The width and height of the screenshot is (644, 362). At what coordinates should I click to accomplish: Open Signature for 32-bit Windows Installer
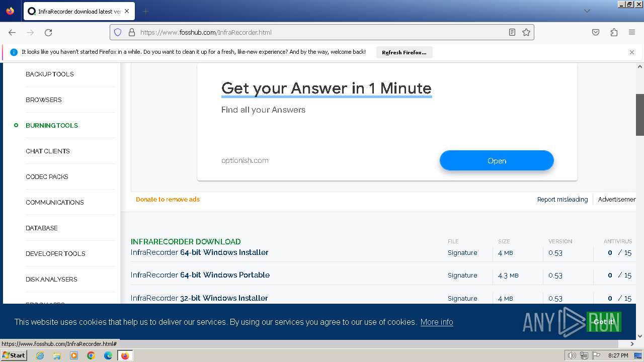pos(462,298)
